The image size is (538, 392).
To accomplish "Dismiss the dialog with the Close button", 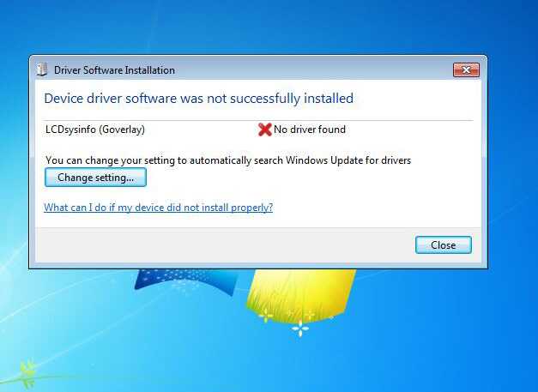I will [444, 244].
